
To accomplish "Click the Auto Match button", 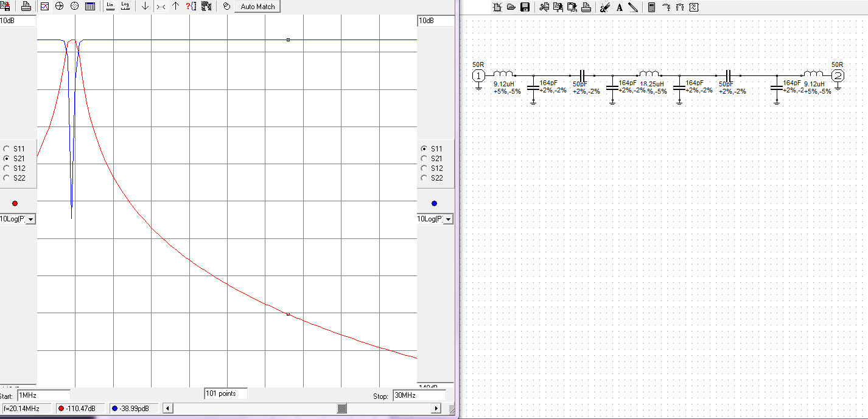I will [257, 7].
